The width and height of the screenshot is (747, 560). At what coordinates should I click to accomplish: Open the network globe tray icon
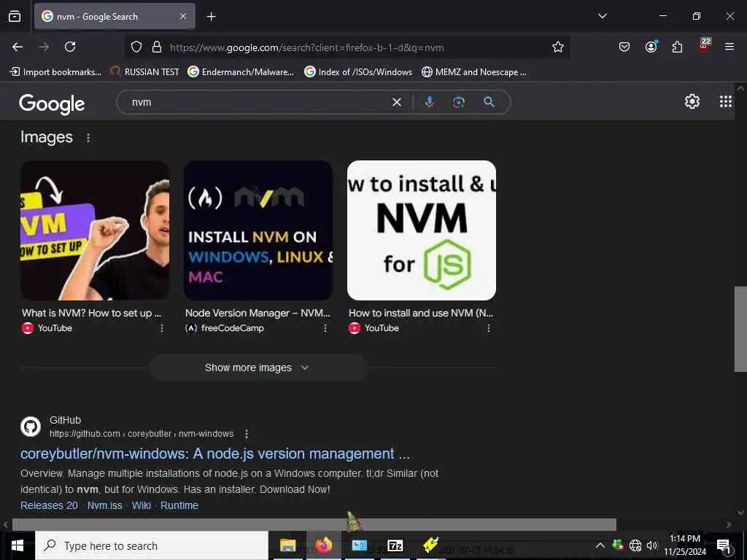click(x=635, y=545)
